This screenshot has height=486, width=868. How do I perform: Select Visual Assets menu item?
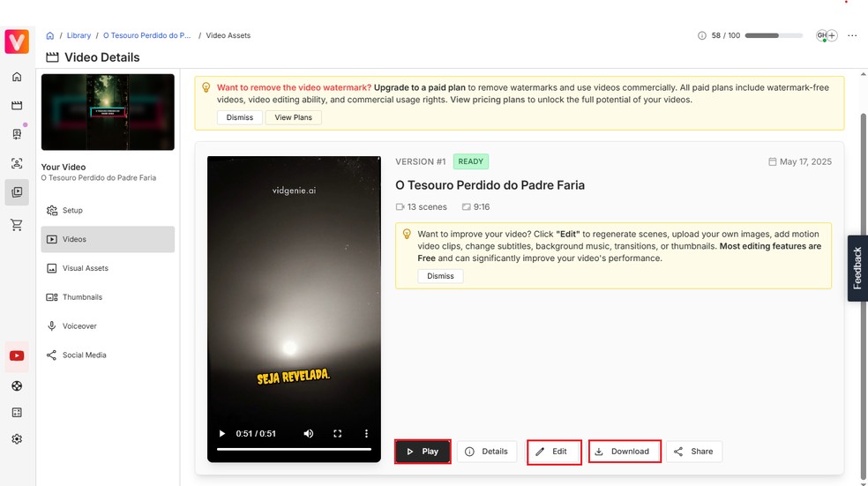point(108,268)
